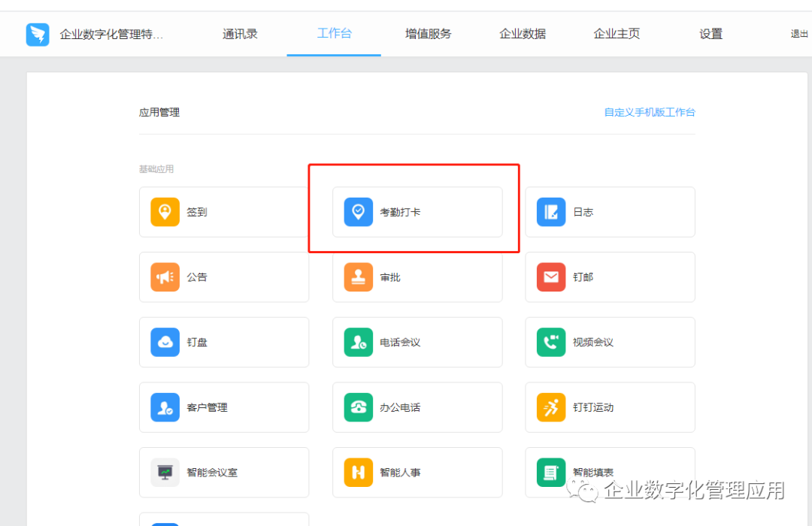Click the 钉邮 label text
Viewport: 812px width, 526px height.
pyautogui.click(x=583, y=277)
